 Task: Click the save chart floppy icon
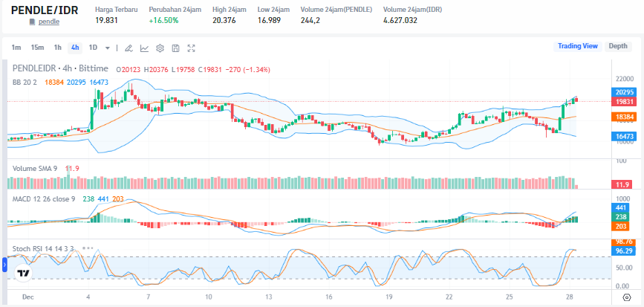tap(175, 48)
